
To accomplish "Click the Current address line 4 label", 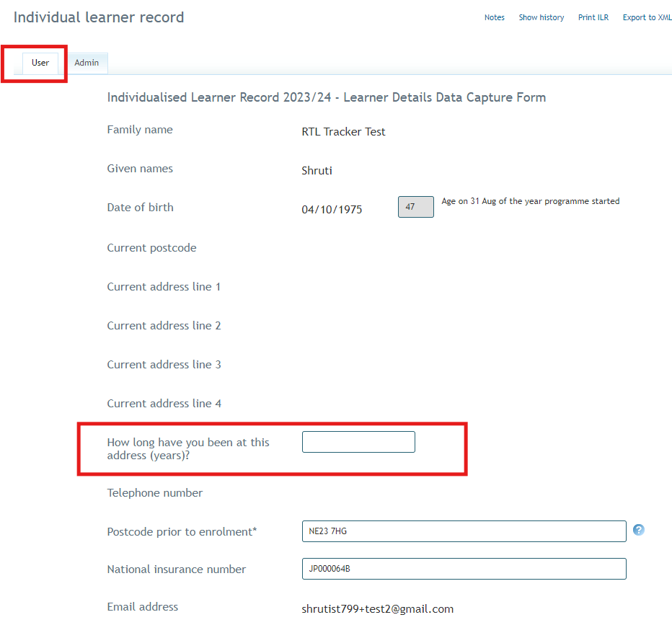I will point(164,404).
